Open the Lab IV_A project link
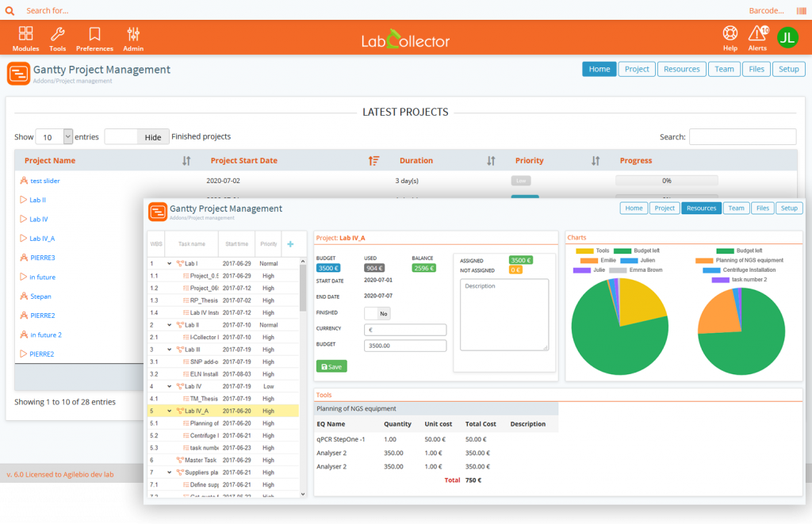812x524 pixels. 42,239
